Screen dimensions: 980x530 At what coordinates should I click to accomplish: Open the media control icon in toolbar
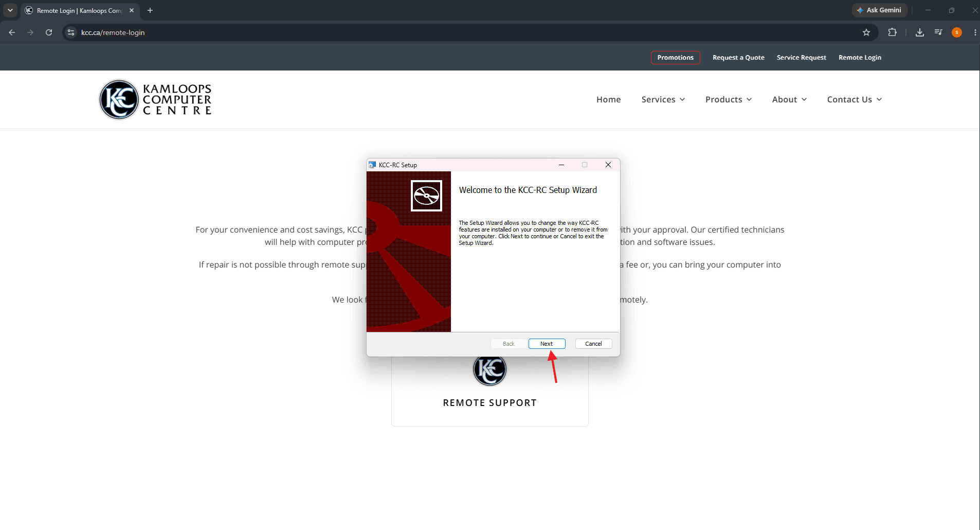938,32
